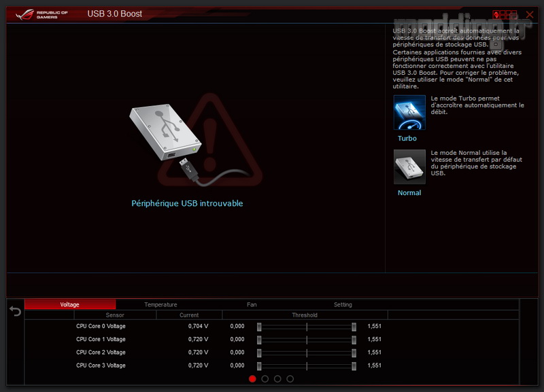Open the Fan tab

[252, 304]
